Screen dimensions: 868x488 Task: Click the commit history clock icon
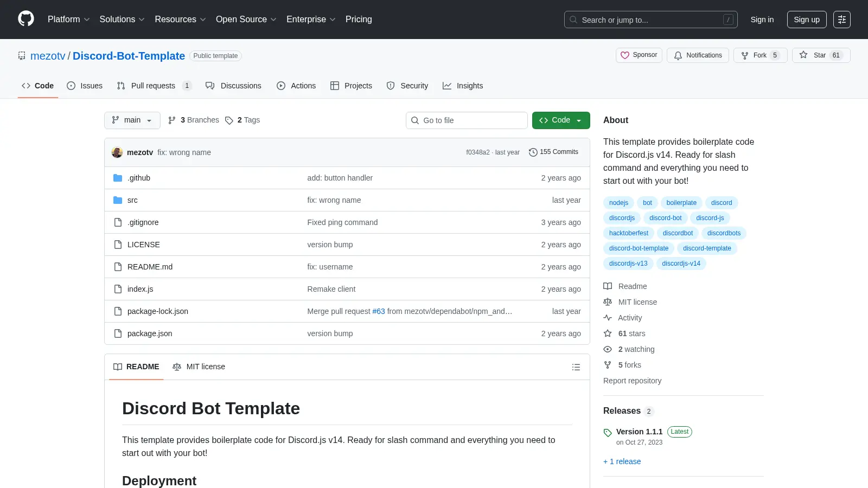pos(533,152)
